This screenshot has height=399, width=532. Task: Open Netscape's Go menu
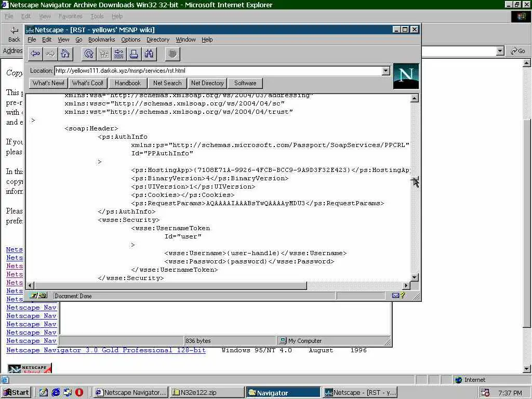pyautogui.click(x=79, y=39)
